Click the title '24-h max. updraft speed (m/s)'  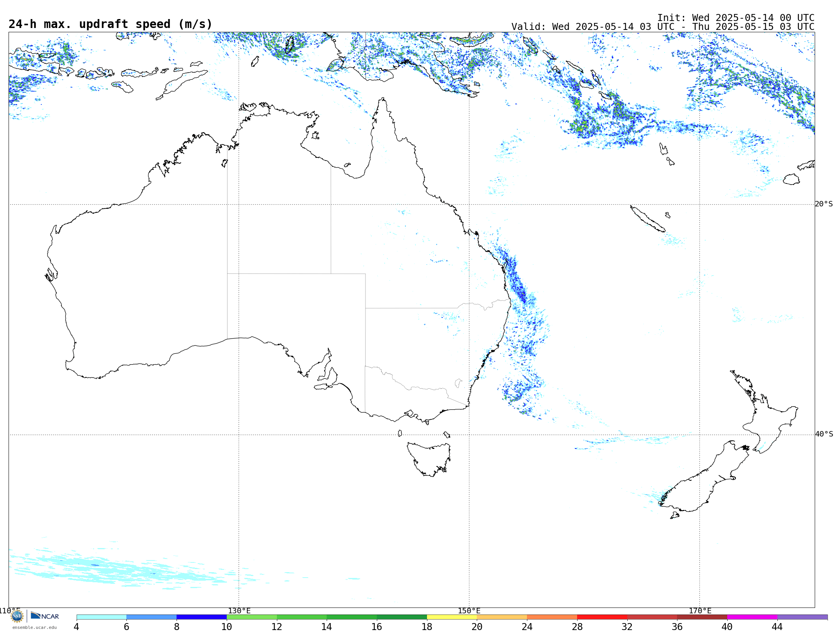coord(110,24)
